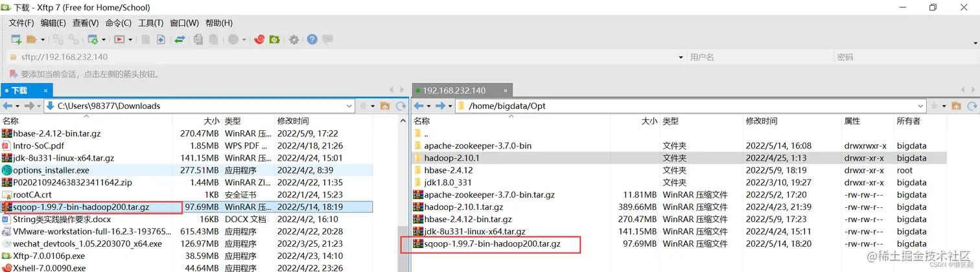This screenshot has width=980, height=272.
Task: Go forward in the local Downloads pane
Action: pos(29,106)
